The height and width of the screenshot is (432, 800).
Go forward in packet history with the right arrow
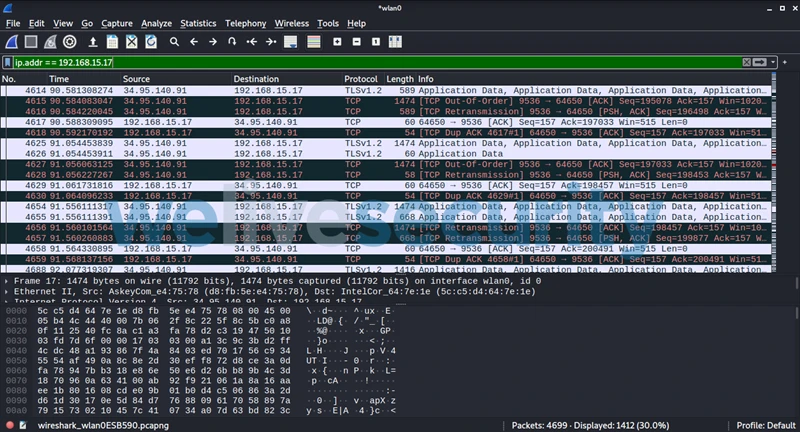pyautogui.click(x=213, y=42)
